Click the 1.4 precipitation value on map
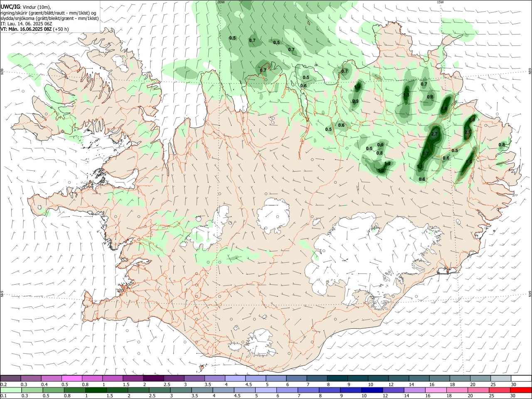This screenshot has height=399, width=532. coord(358,86)
